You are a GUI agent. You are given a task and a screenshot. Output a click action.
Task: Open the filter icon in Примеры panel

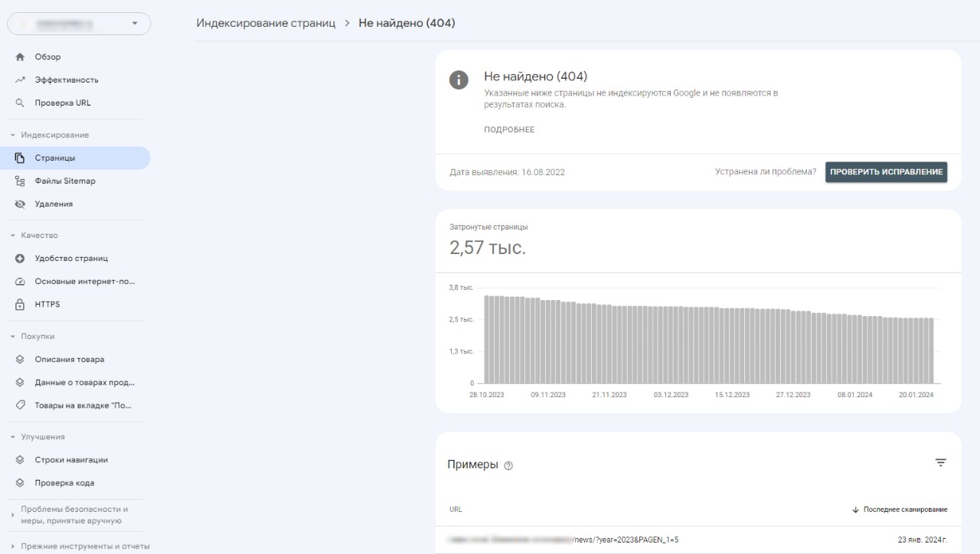click(x=940, y=462)
